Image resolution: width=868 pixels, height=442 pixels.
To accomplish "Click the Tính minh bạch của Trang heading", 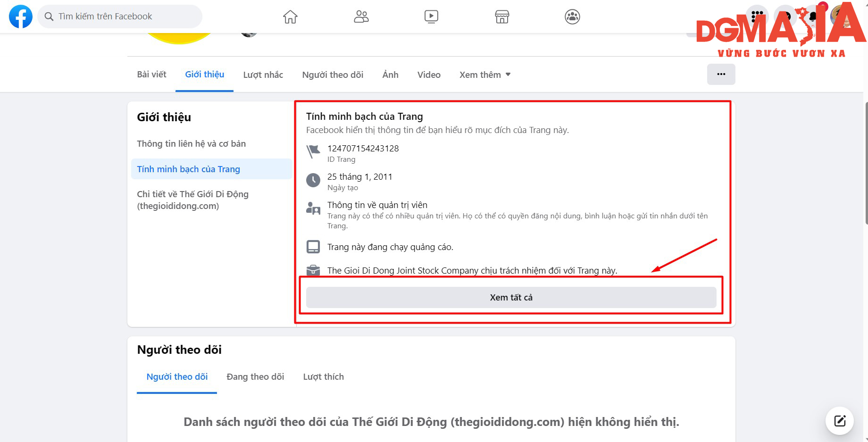I will [365, 117].
